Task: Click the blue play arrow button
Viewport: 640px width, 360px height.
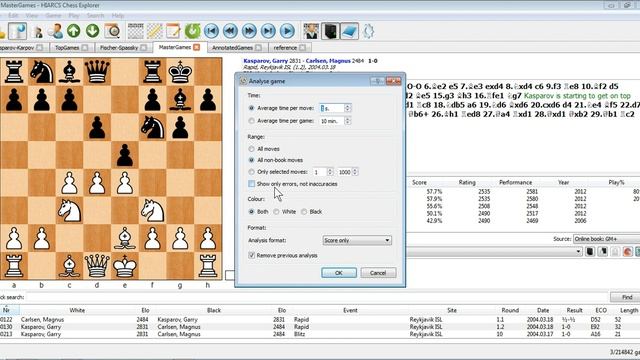Action: pyautogui.click(x=287, y=31)
